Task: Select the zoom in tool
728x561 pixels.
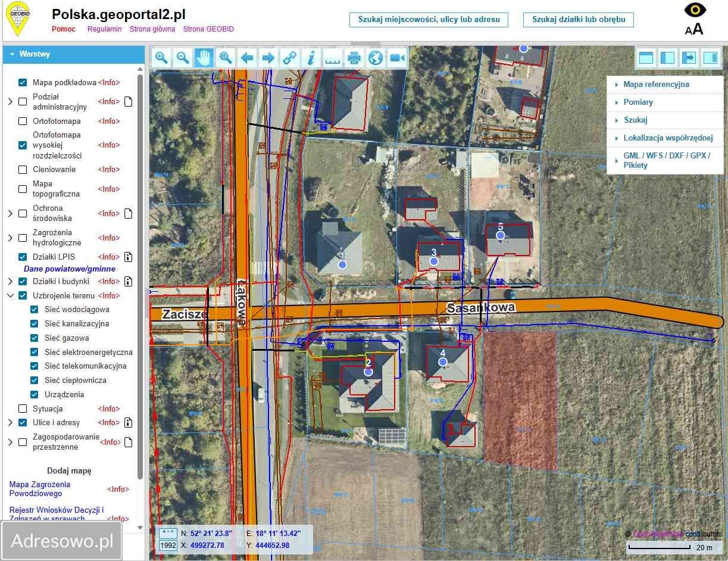Action: pos(161,58)
